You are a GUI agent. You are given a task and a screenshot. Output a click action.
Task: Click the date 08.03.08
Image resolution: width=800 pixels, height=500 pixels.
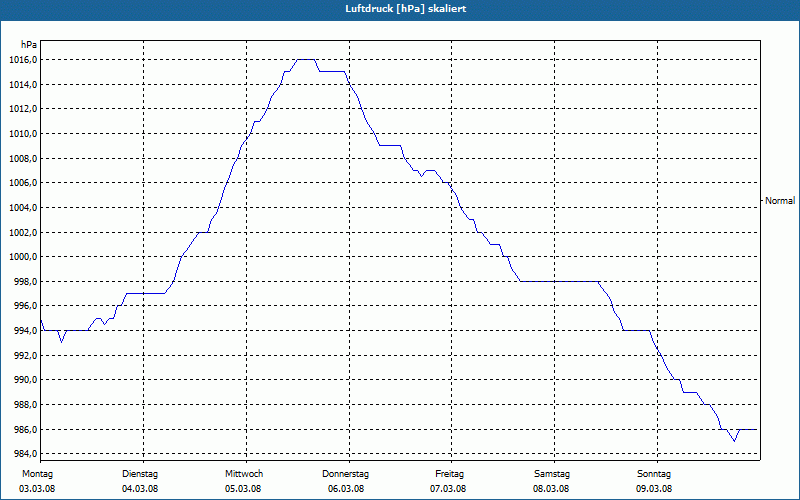[551, 489]
